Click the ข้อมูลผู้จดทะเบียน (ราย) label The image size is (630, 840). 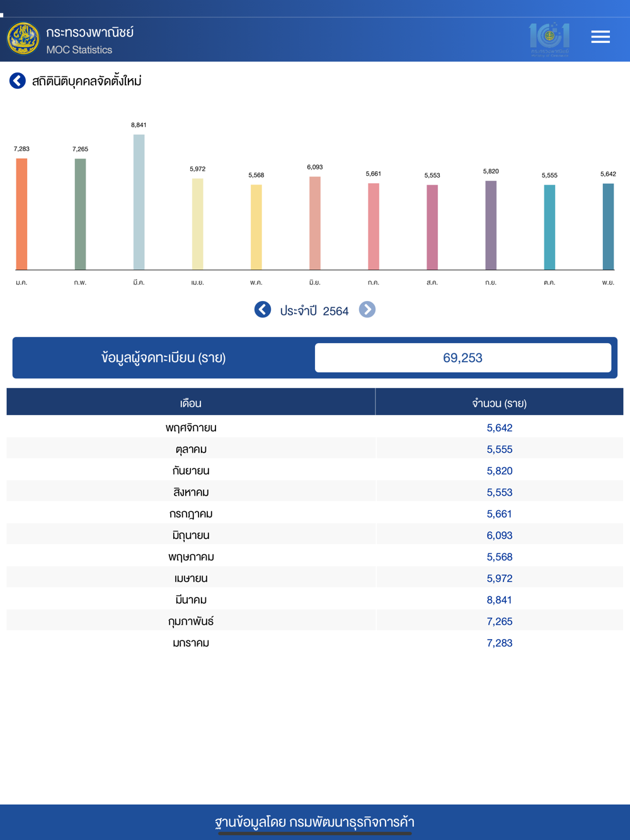click(x=164, y=358)
